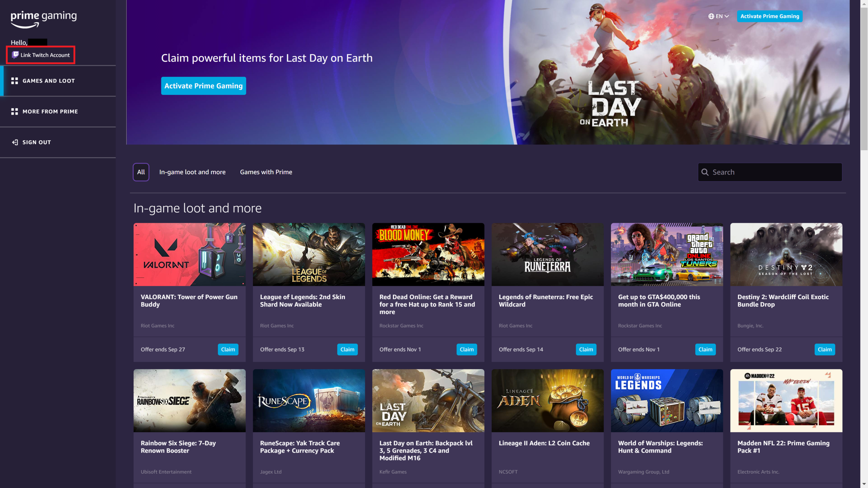Viewport: 868px width, 488px height.
Task: Click the 'Last Day on Earth: Backpack lvl 3' title
Action: tap(426, 451)
